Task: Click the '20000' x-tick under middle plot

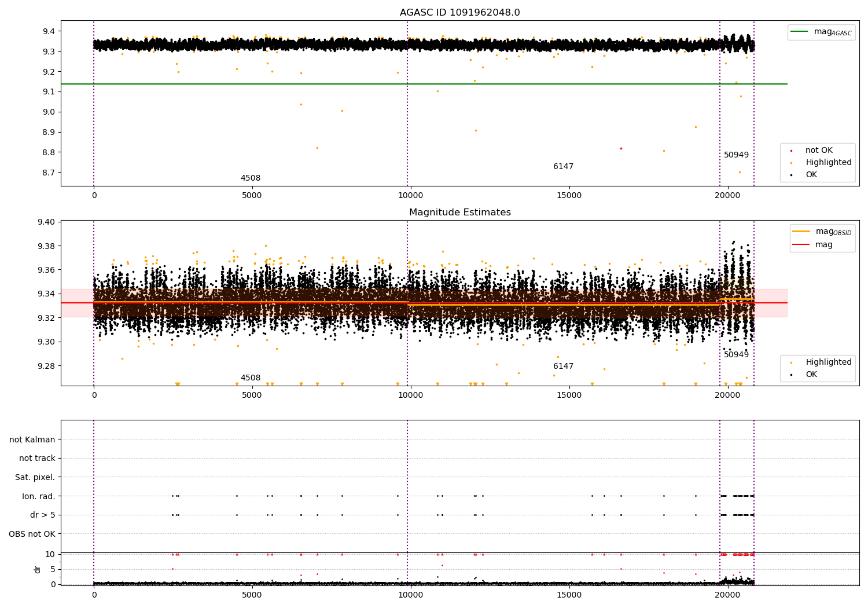Action: [x=727, y=395]
